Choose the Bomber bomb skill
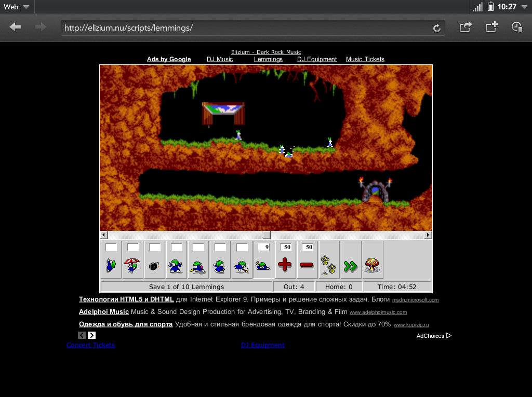This screenshot has width=532, height=397. tap(155, 260)
